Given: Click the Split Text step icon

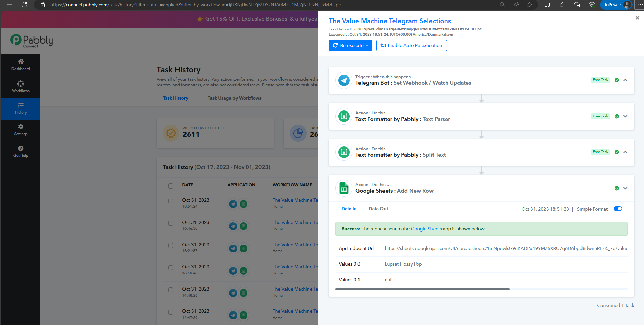Looking at the screenshot, I should [x=344, y=152].
